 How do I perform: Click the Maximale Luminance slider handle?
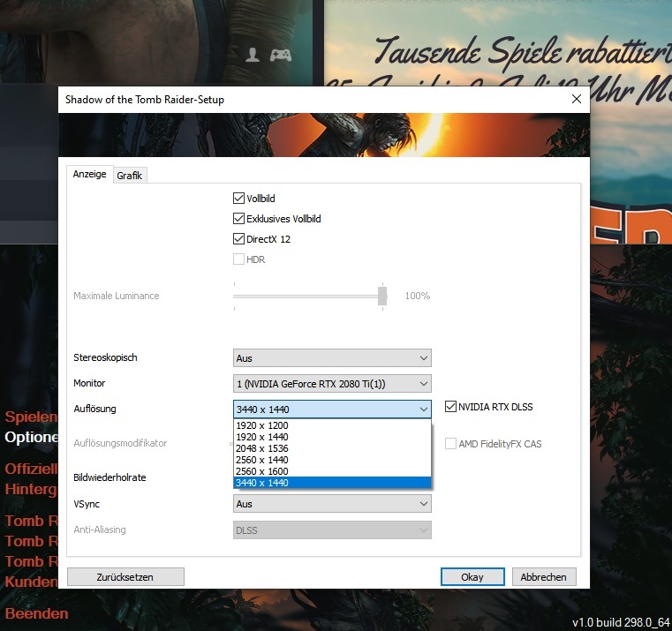(382, 296)
